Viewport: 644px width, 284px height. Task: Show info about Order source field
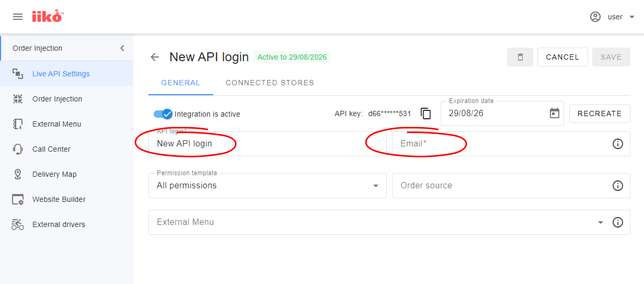point(618,186)
